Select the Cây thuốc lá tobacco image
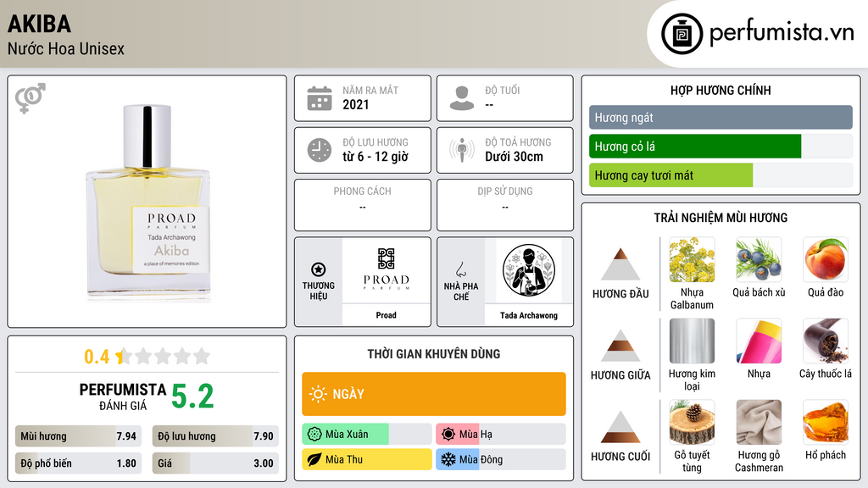Viewport: 868px width, 488px height. [826, 341]
